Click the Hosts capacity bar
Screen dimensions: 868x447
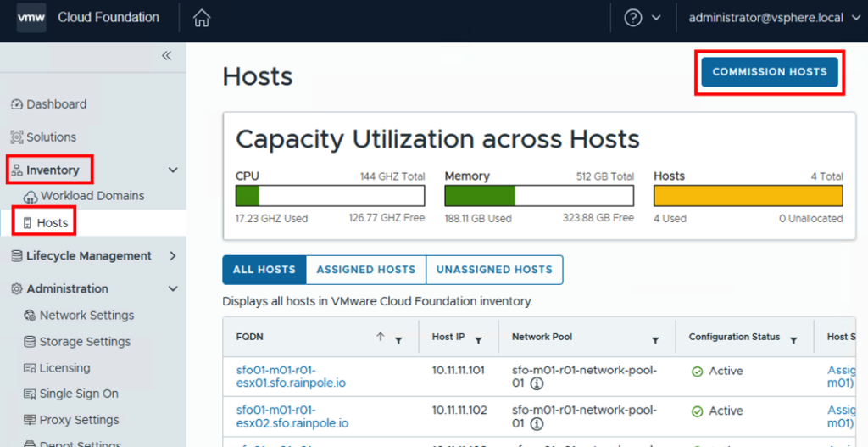tap(748, 196)
